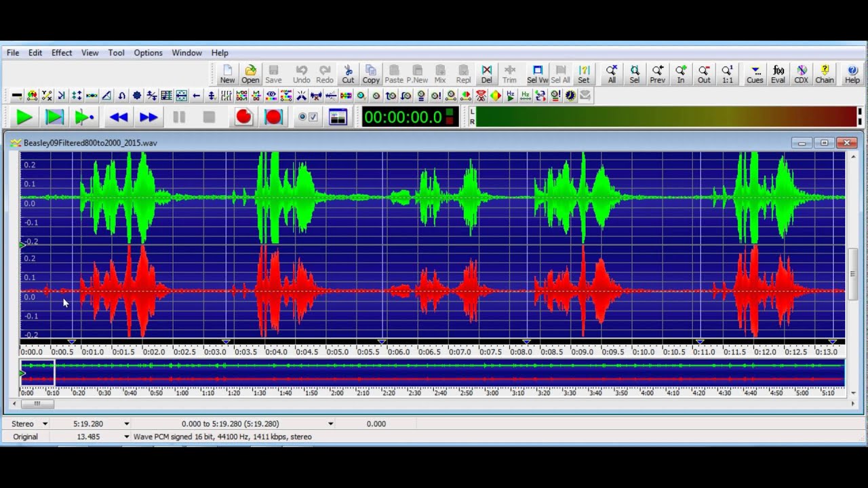
Task: Fast forward using the blue double-right arrows
Action: 149,117
